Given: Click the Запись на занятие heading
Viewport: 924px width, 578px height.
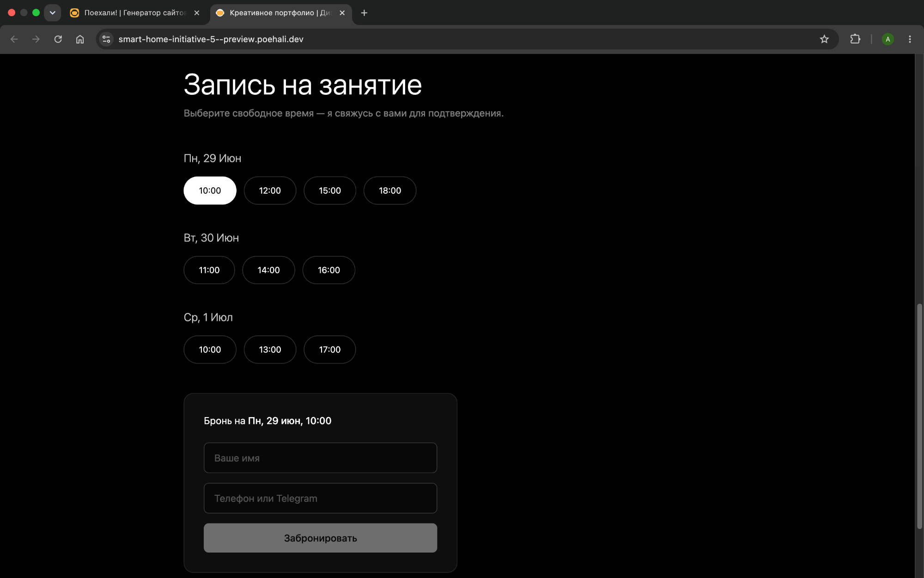Looking at the screenshot, I should click(303, 85).
